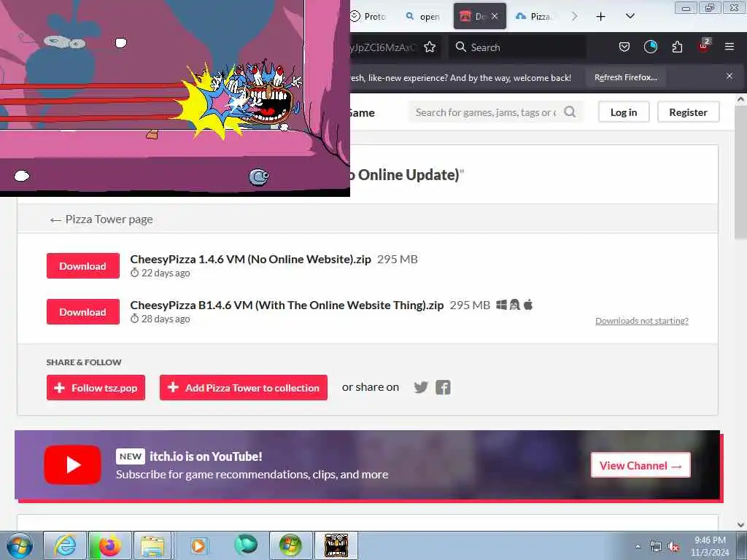Select file name 'CheesyPizza 1.4.6 VM (No Online Website).zip'

(x=251, y=259)
